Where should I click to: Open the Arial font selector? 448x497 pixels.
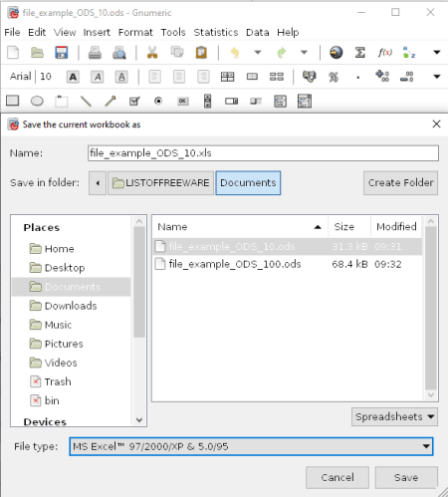pos(20,77)
